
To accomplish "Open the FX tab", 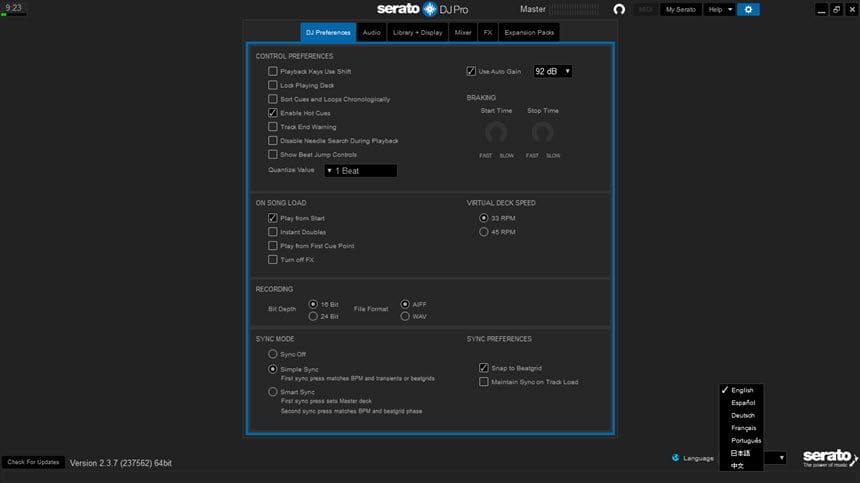I will coord(488,32).
